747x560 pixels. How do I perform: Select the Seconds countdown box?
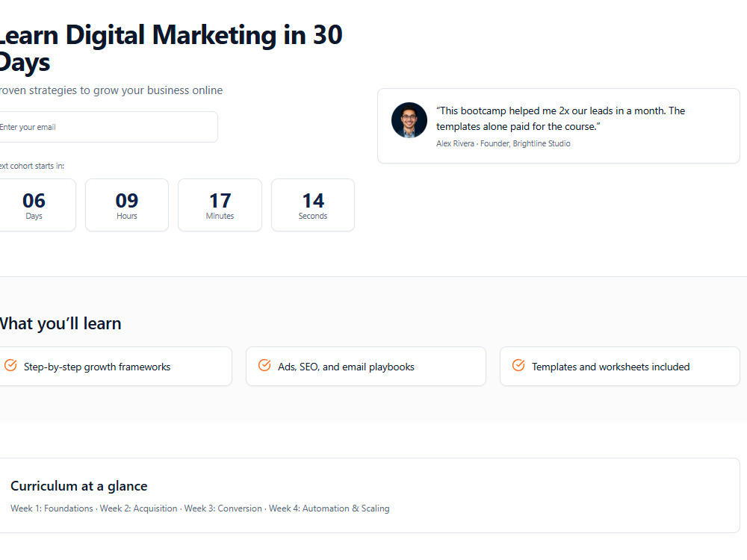[x=313, y=205]
